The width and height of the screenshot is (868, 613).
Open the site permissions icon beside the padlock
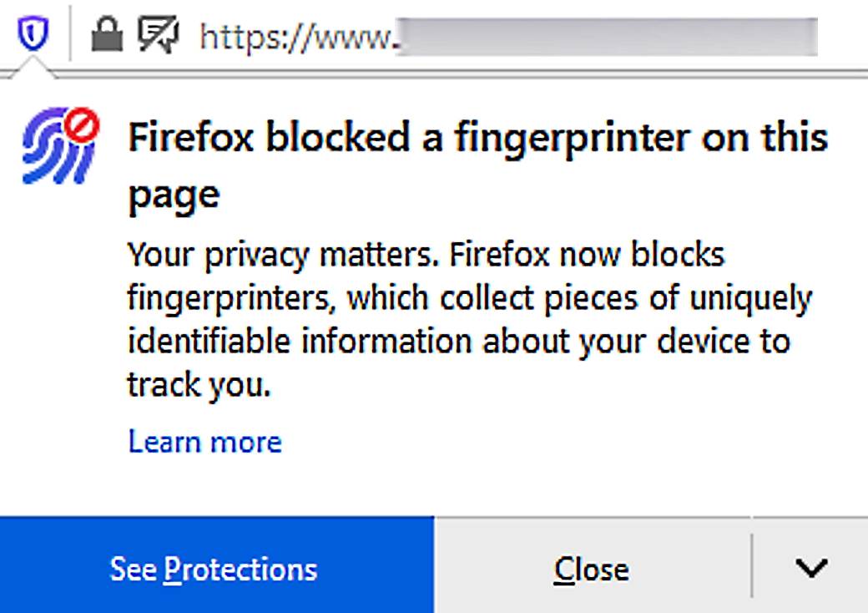coord(158,35)
